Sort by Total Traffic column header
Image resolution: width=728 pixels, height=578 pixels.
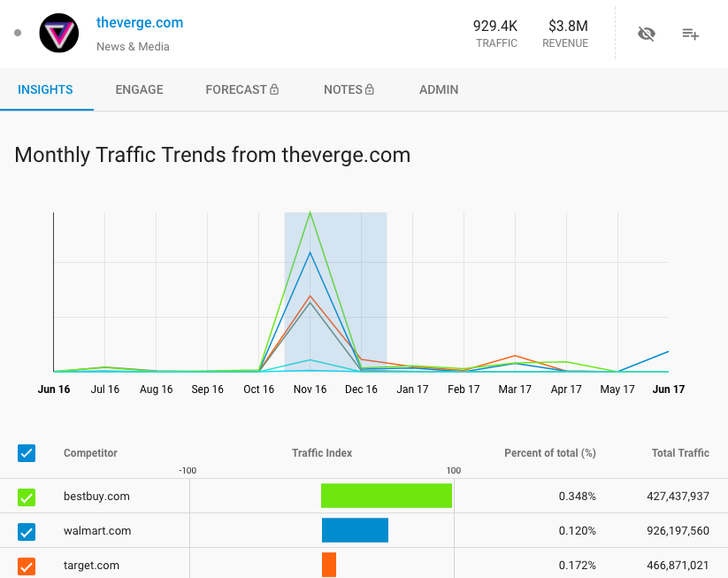(680, 453)
